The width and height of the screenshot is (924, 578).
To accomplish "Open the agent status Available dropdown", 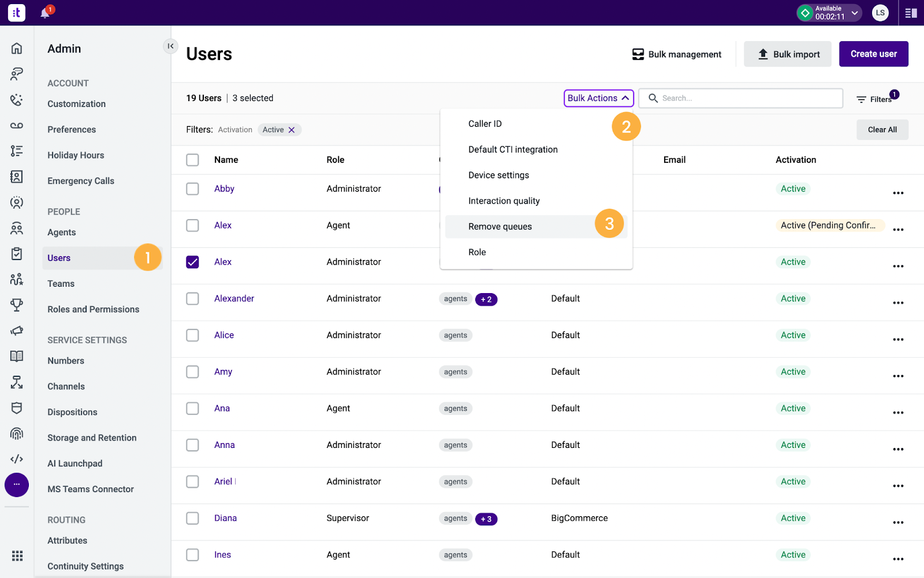I will tap(828, 12).
